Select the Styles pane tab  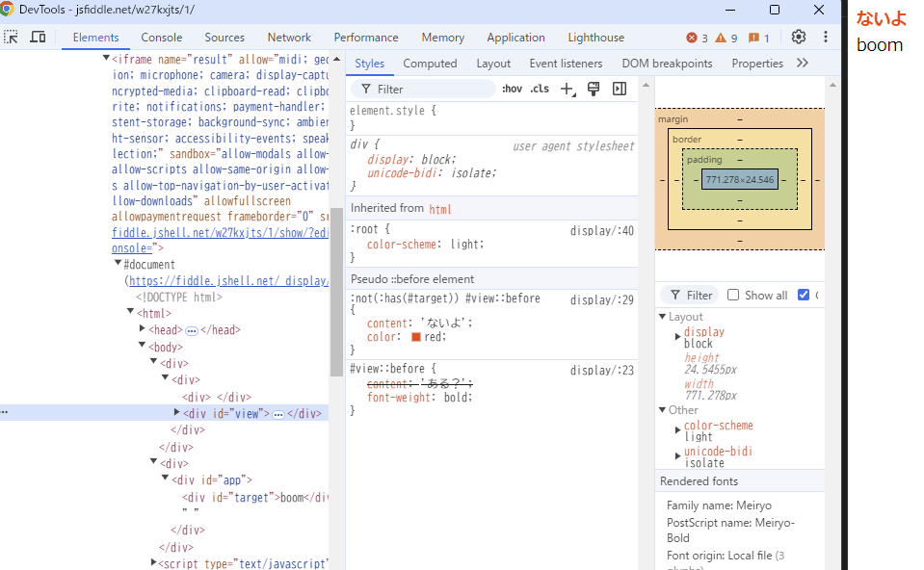pos(369,63)
